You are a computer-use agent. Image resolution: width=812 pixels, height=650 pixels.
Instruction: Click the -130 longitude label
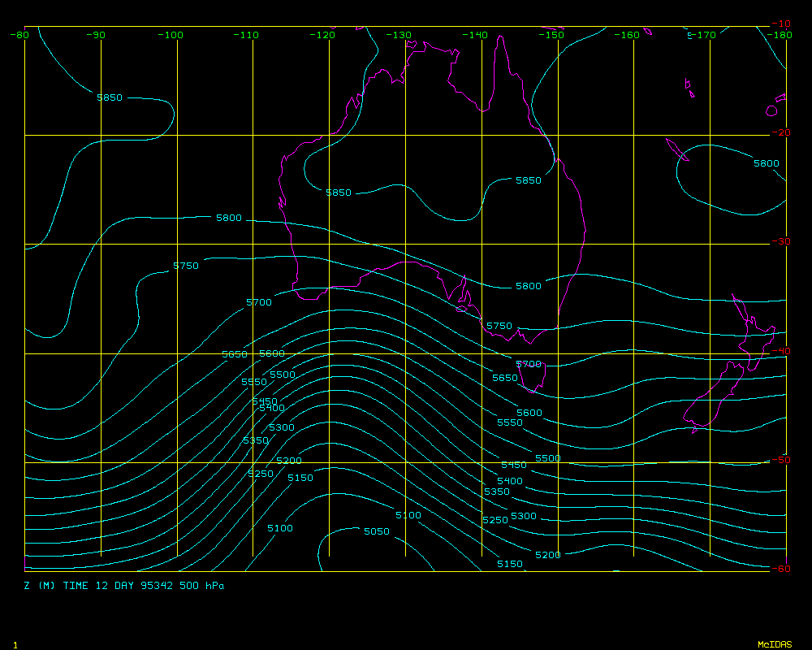(399, 35)
